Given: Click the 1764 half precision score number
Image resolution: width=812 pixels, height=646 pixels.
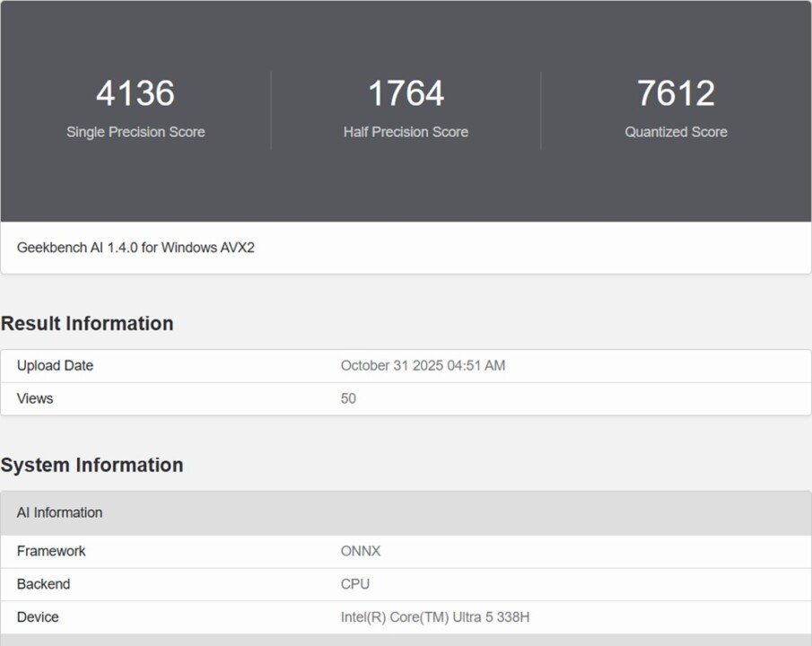Looking at the screenshot, I should [406, 94].
